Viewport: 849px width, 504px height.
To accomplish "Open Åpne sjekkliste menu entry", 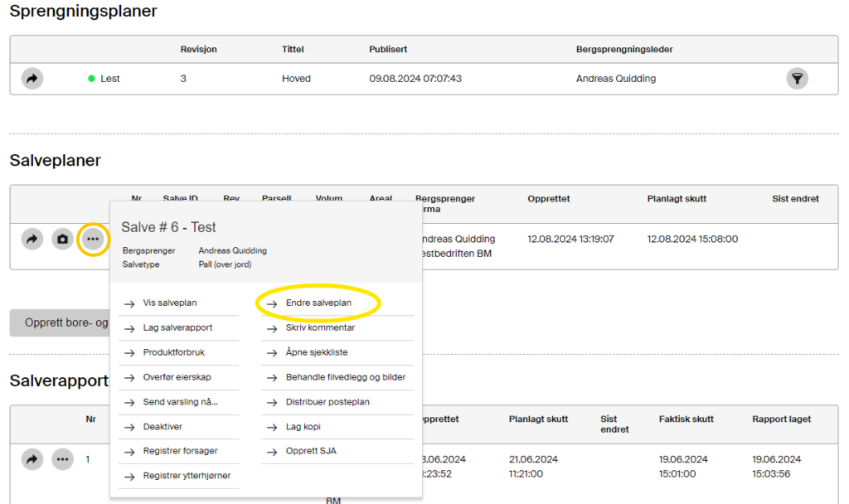I will pyautogui.click(x=317, y=352).
